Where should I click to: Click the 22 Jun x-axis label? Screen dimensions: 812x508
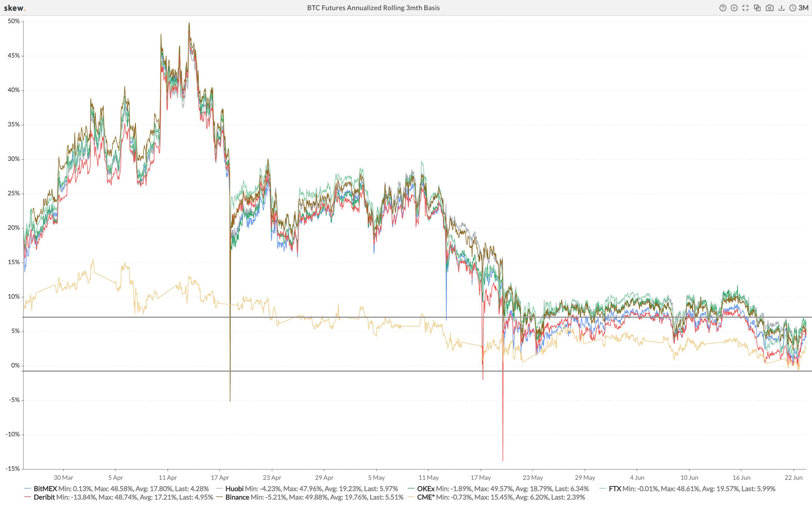pos(794,478)
